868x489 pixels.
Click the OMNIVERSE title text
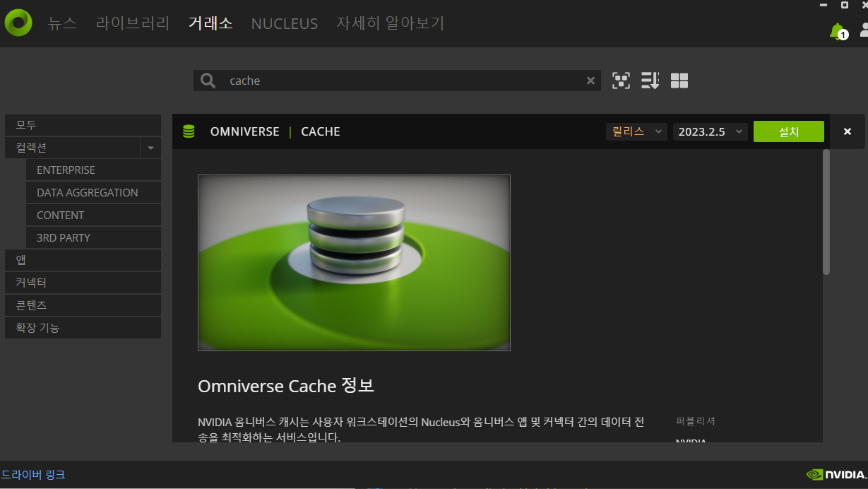pyautogui.click(x=245, y=131)
